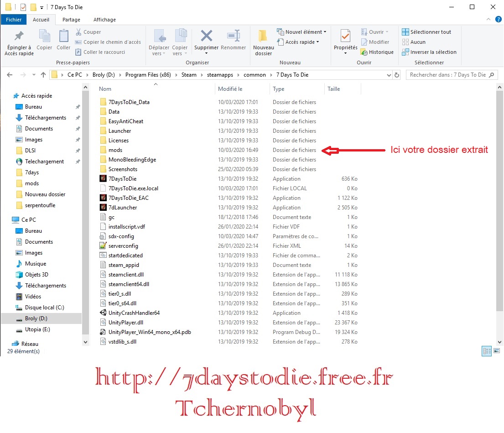This screenshot has width=504, height=433.
Task: Click the Copier icon in Presse-papiers
Action: coord(44,36)
